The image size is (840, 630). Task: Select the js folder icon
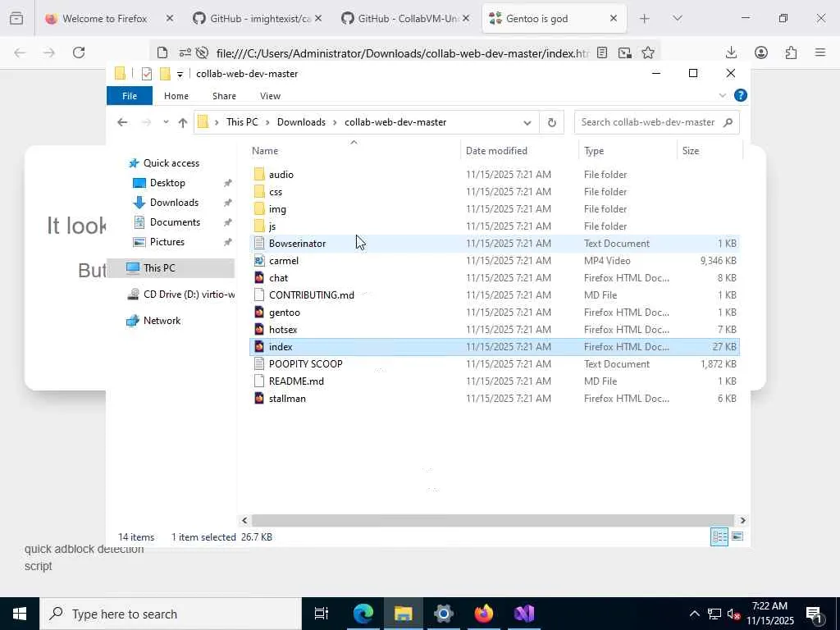tap(259, 226)
